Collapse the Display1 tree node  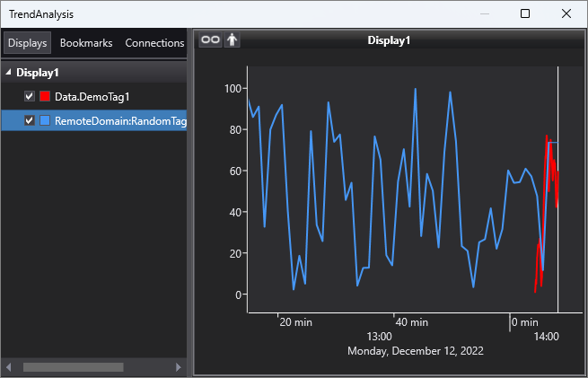(x=9, y=73)
